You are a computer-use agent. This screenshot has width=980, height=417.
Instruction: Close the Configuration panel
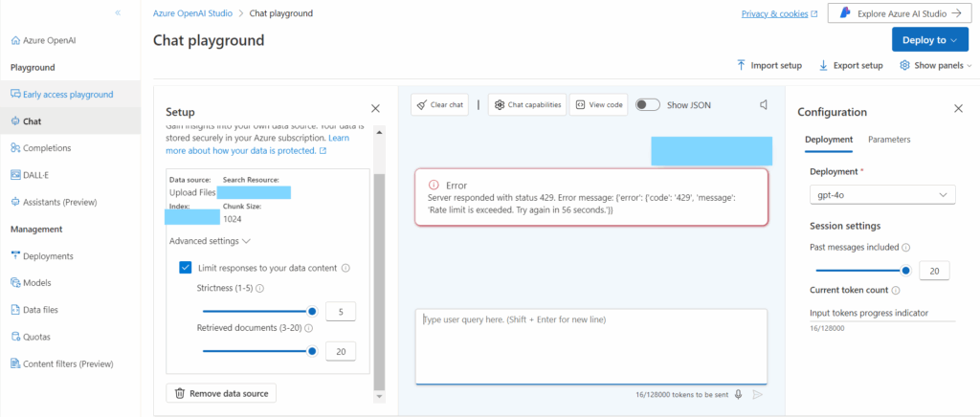[x=958, y=109]
